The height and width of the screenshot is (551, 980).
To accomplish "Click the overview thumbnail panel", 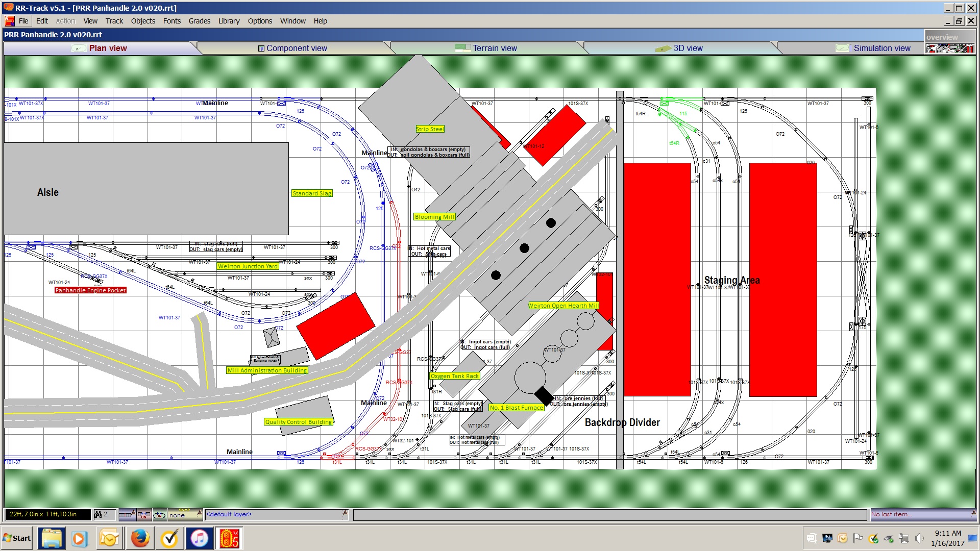I will pos(951,48).
